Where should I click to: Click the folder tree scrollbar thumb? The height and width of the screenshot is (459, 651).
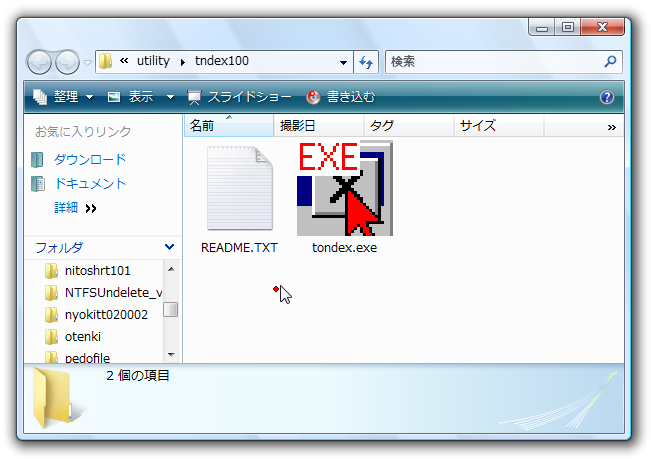[x=171, y=309]
